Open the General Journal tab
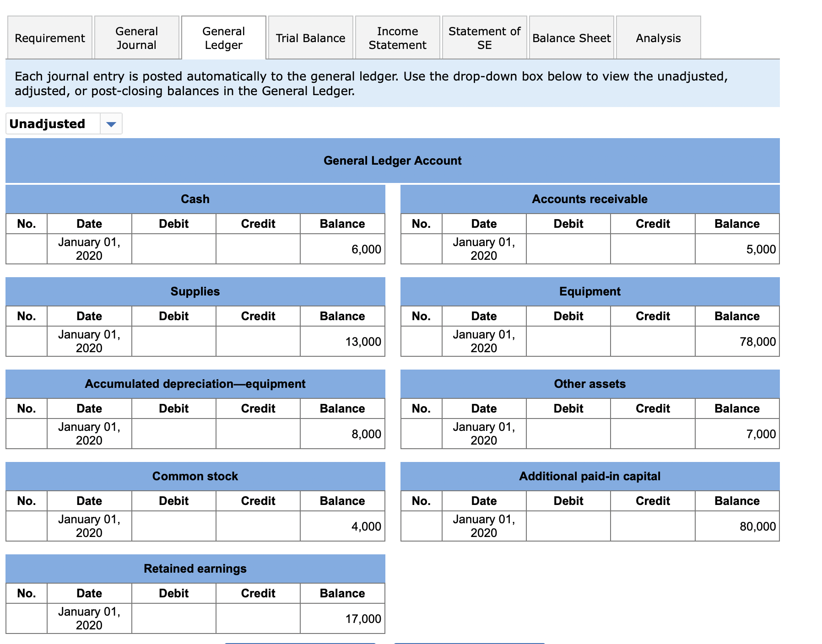 coord(137,38)
